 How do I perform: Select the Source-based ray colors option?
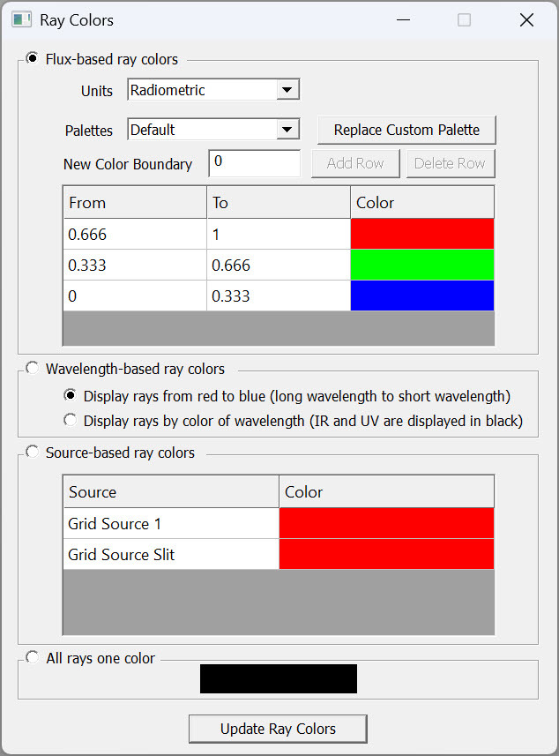click(33, 452)
